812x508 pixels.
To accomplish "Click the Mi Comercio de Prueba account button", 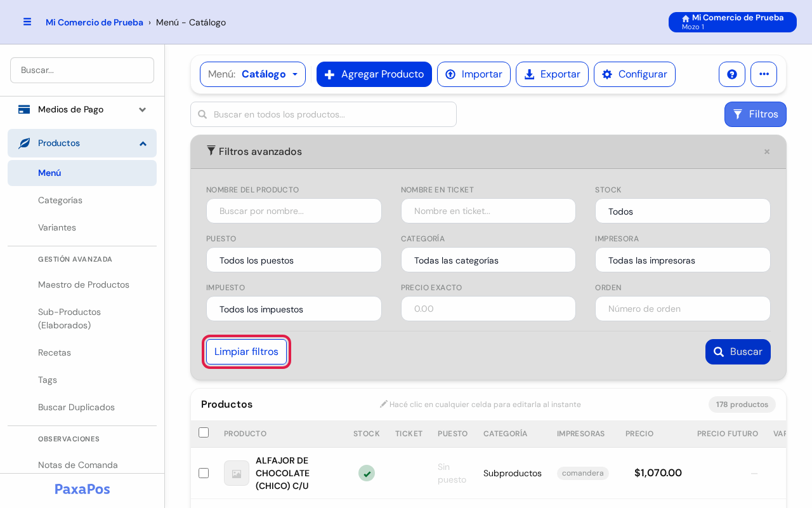I will coord(733,22).
